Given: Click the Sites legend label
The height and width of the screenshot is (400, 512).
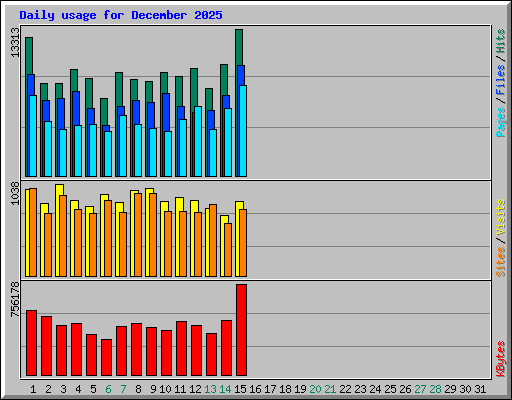Looking at the screenshot, I should click(x=500, y=262).
